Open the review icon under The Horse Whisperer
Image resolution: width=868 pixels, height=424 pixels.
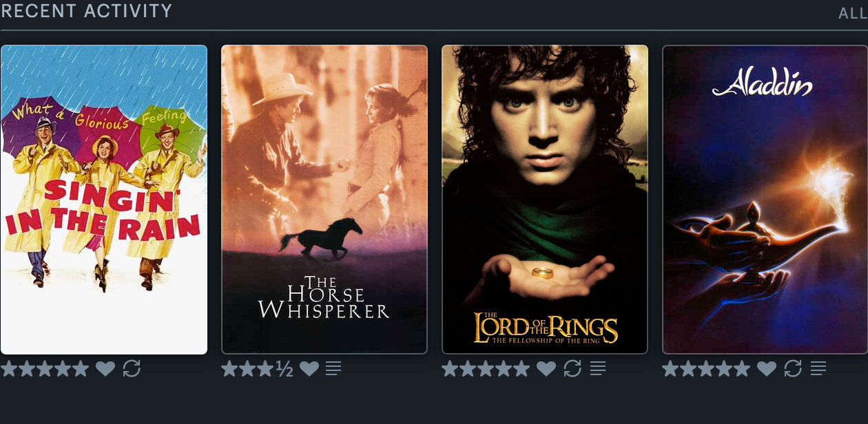[333, 369]
